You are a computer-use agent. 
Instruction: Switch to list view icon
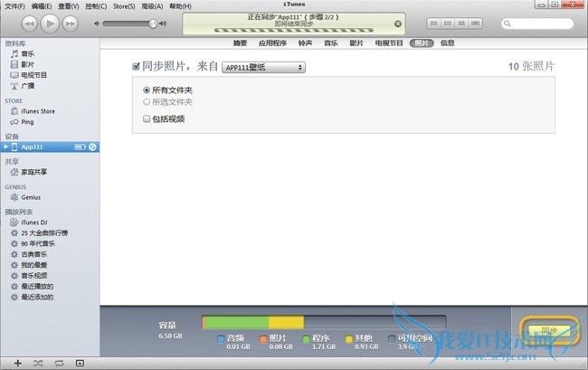pos(433,24)
